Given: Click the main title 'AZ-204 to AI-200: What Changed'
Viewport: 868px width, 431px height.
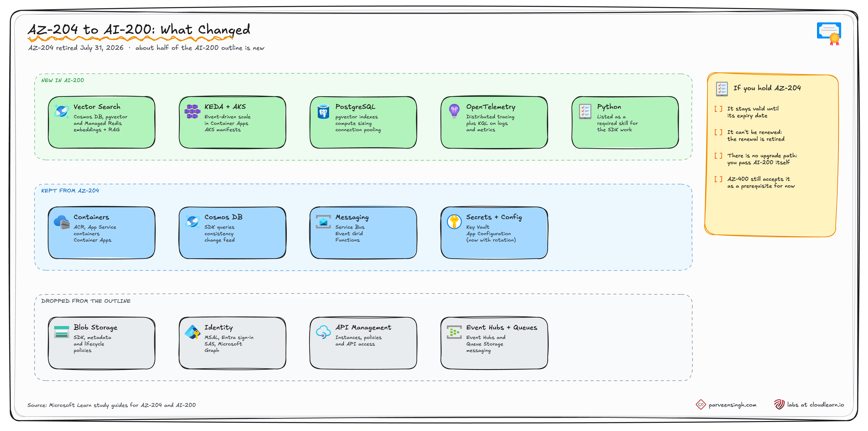Looking at the screenshot, I should (x=139, y=30).
